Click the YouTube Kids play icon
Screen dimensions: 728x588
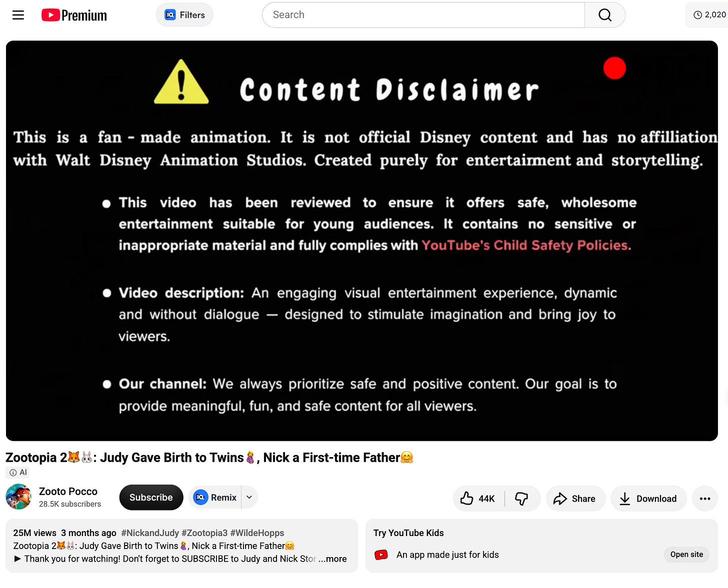point(381,555)
